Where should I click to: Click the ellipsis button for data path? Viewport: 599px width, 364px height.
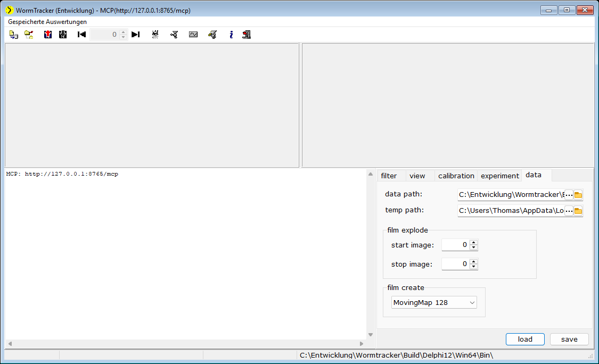click(x=569, y=195)
